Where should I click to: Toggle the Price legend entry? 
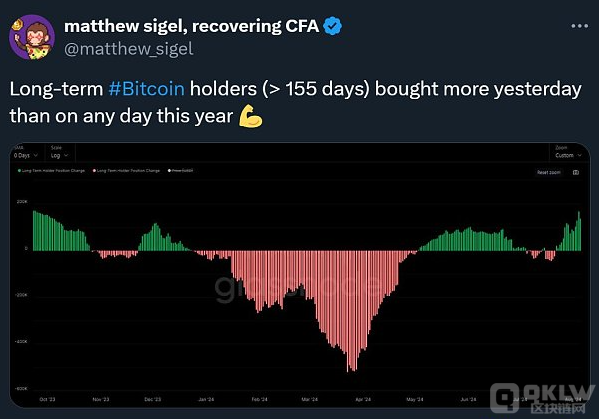tap(181, 171)
